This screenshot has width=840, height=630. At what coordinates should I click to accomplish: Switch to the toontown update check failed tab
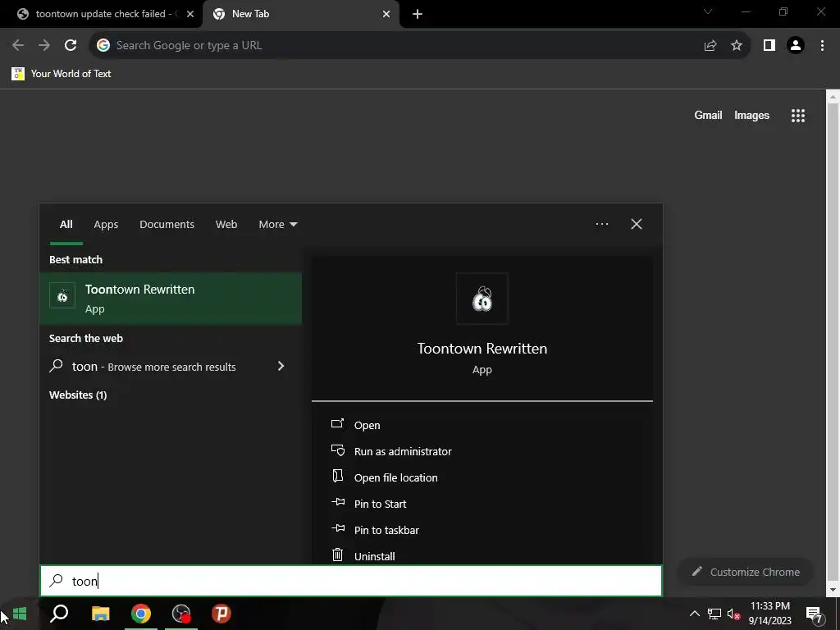[100, 14]
